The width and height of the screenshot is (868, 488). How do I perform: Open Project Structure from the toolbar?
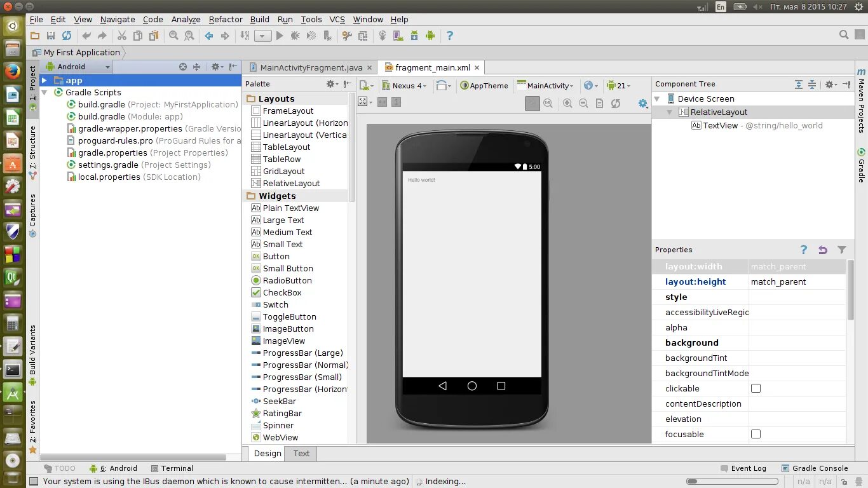point(362,36)
